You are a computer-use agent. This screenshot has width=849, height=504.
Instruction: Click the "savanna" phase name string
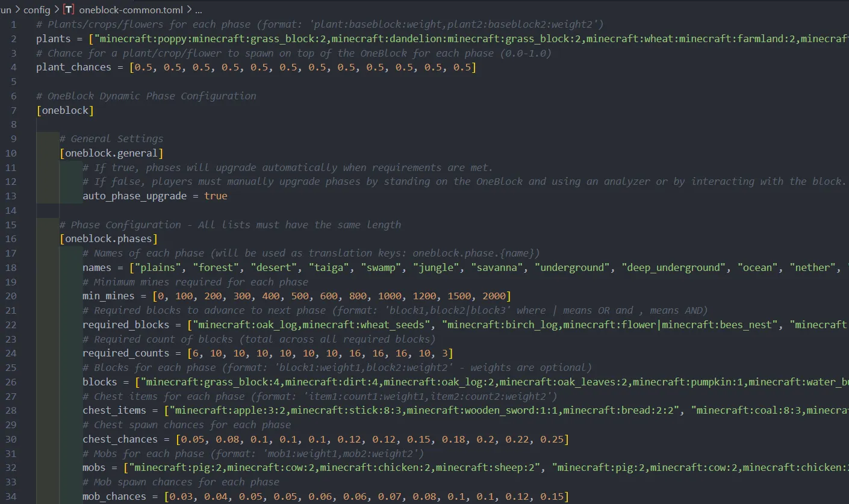coord(497,267)
